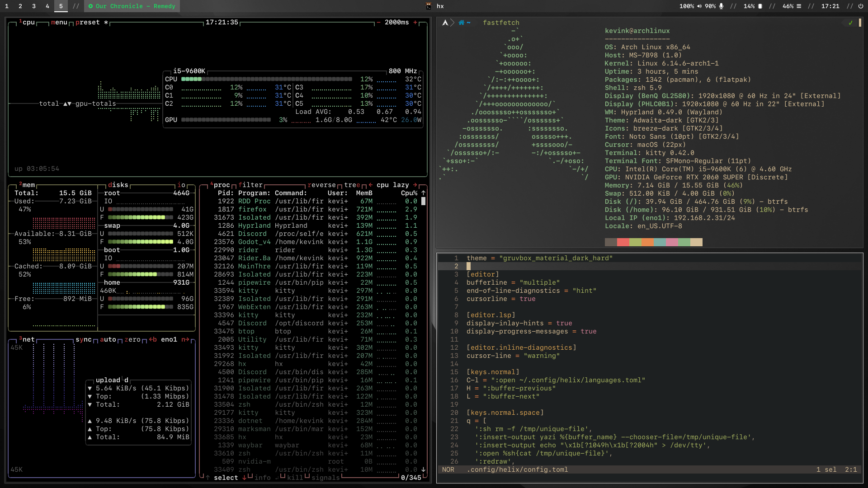868x488 pixels.
Task: Click the power icon in the top bar
Action: tap(860, 6)
